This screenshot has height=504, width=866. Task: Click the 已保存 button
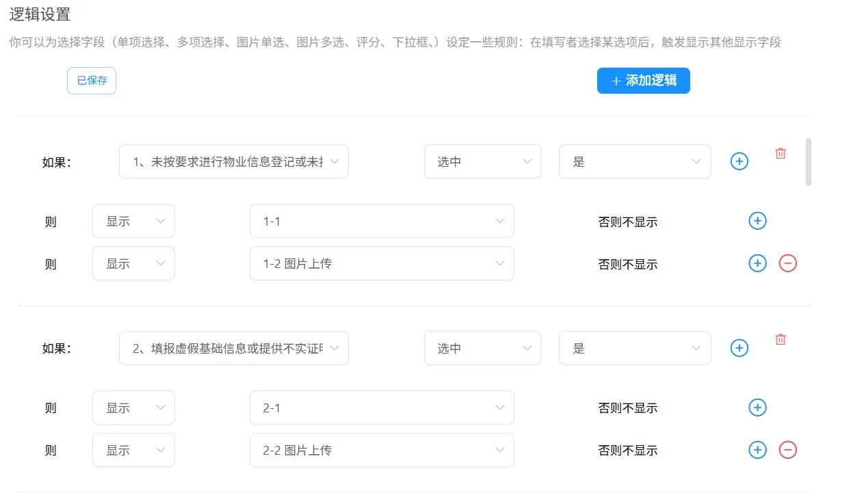click(92, 81)
